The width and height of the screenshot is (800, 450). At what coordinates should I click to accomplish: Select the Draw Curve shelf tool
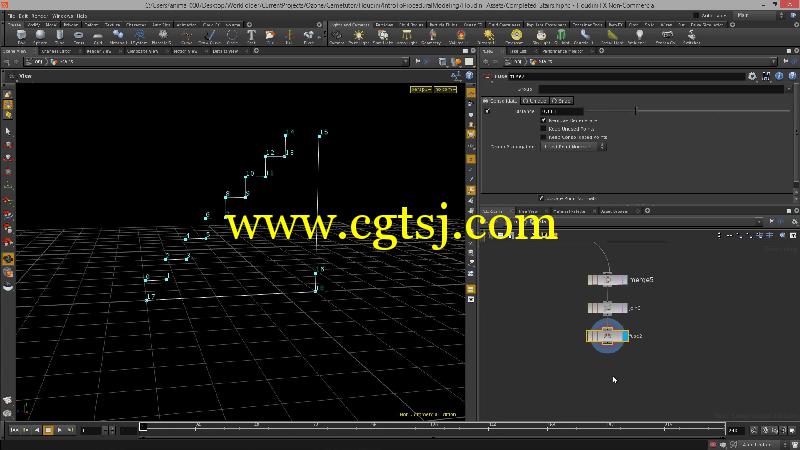(209, 35)
